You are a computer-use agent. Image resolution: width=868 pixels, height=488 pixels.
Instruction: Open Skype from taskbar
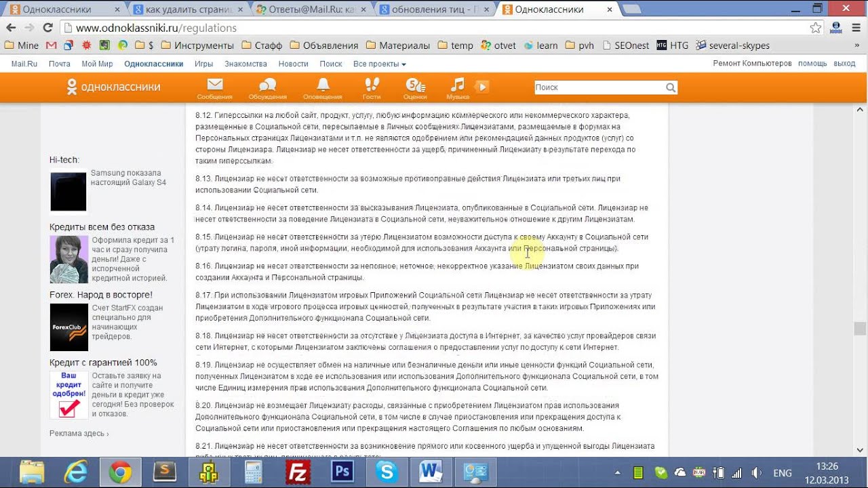pos(387,472)
